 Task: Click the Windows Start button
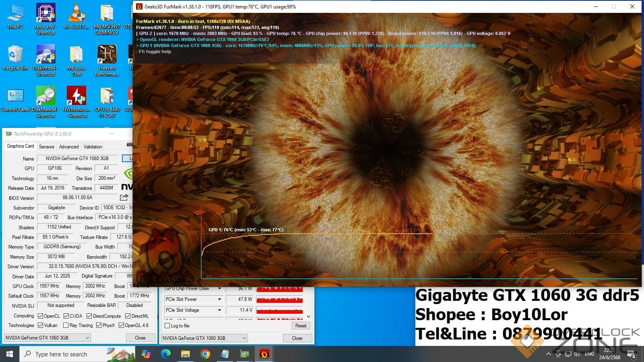(9, 354)
